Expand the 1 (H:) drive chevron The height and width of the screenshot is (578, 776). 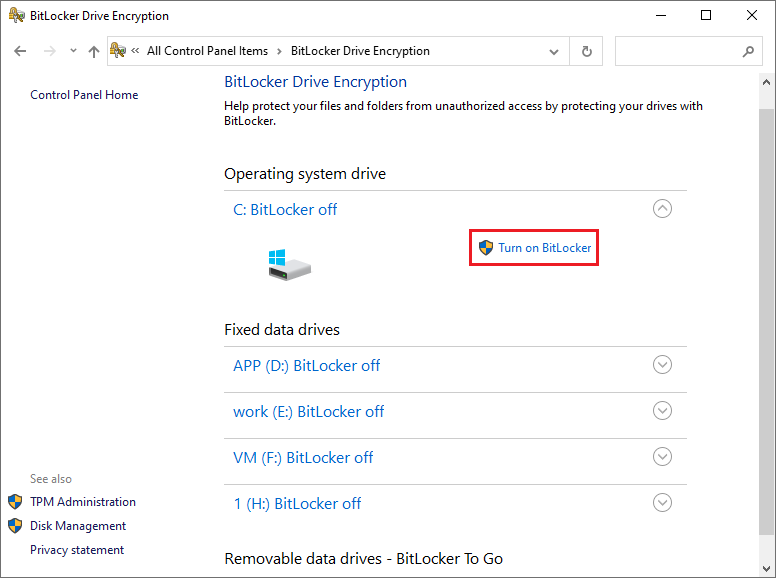[x=662, y=503]
